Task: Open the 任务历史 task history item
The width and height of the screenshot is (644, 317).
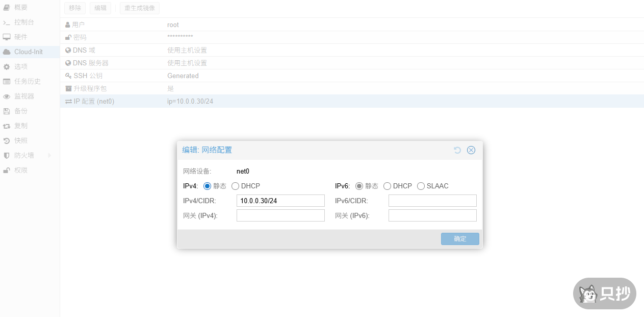Action: tap(30, 82)
